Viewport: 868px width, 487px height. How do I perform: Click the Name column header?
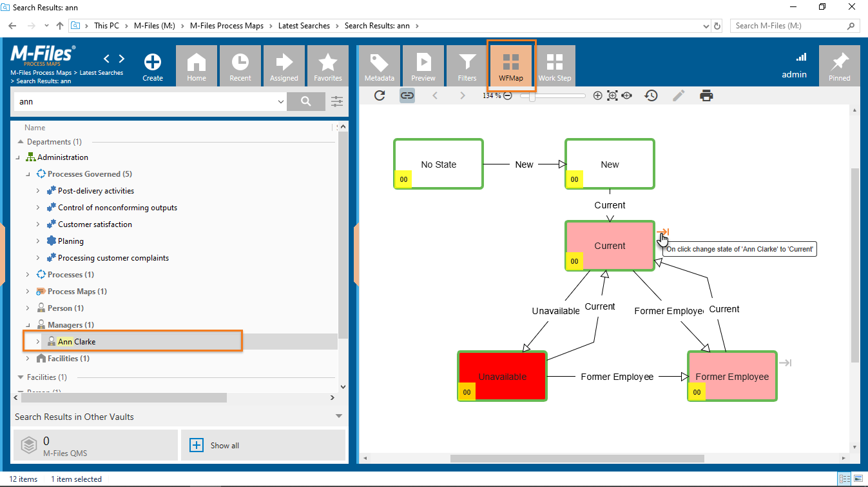(x=35, y=128)
